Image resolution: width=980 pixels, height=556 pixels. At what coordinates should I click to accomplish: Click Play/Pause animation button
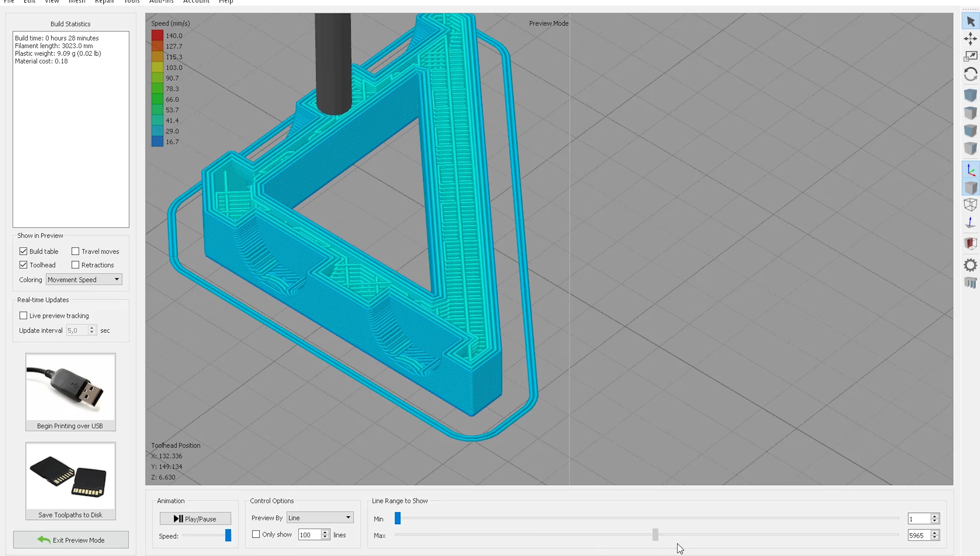[x=194, y=518]
